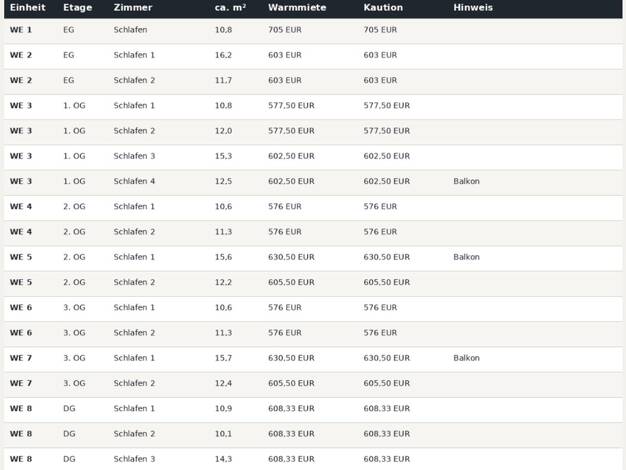The height and width of the screenshot is (470, 626).
Task: Click 'WE 4' in the Schlafen 1 row
Action: (21, 206)
